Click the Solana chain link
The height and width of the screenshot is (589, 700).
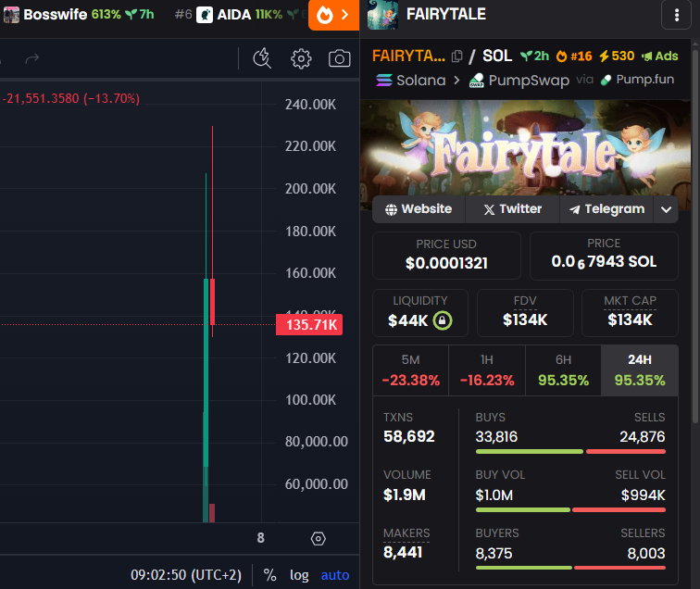pyautogui.click(x=411, y=81)
